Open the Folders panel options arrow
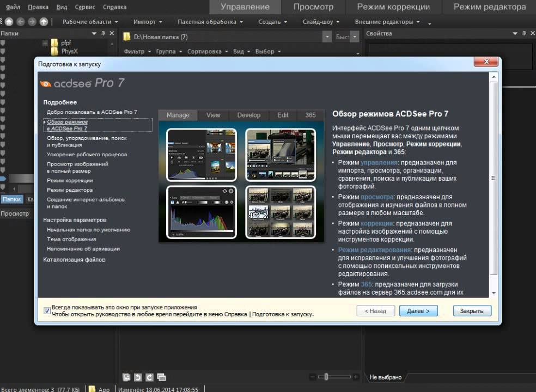The height and width of the screenshot is (392, 536). [x=94, y=33]
